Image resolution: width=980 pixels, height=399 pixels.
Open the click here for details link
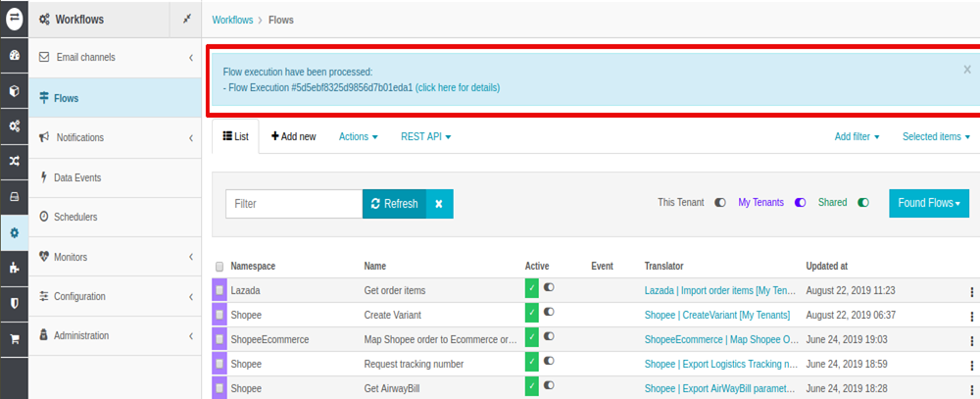pyautogui.click(x=458, y=87)
